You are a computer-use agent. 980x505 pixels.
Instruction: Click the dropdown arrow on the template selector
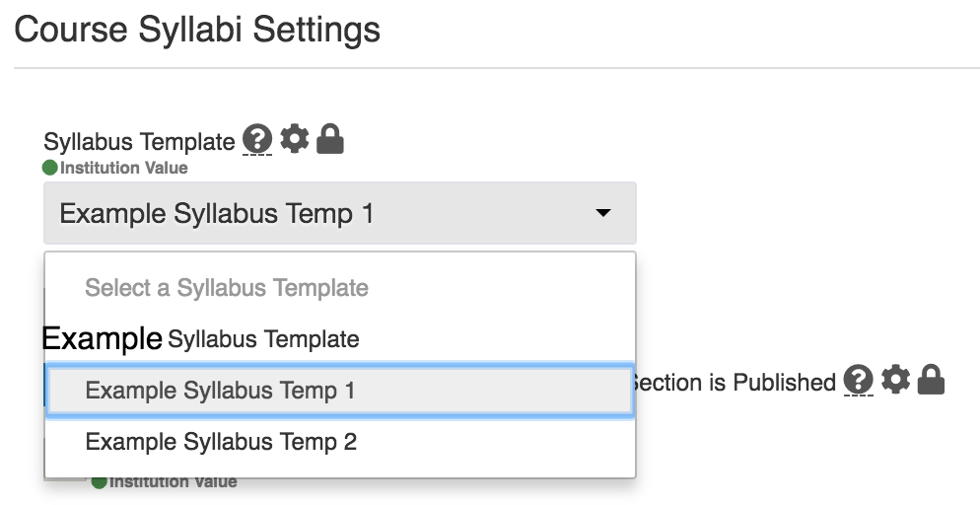pos(603,213)
